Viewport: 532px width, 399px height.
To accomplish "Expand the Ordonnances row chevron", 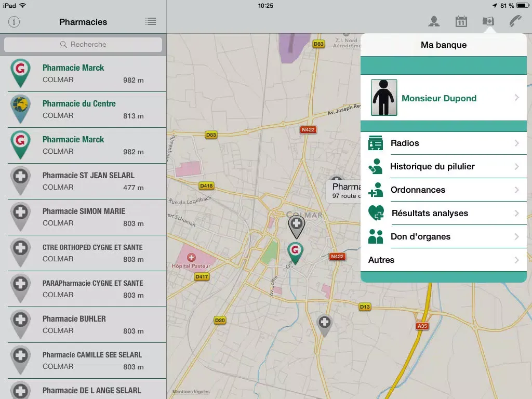I will [517, 190].
